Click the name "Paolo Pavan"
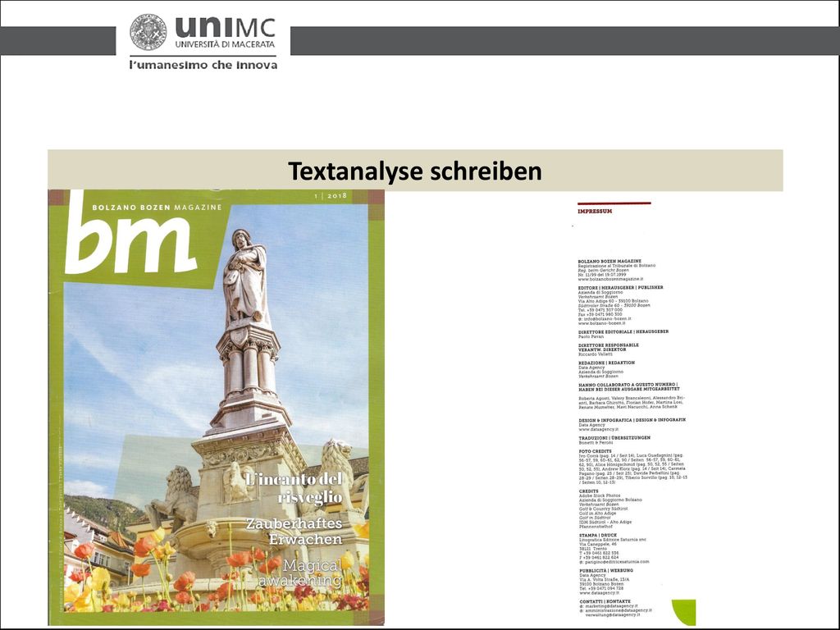Image resolution: width=840 pixels, height=630 pixels. pyautogui.click(x=591, y=336)
